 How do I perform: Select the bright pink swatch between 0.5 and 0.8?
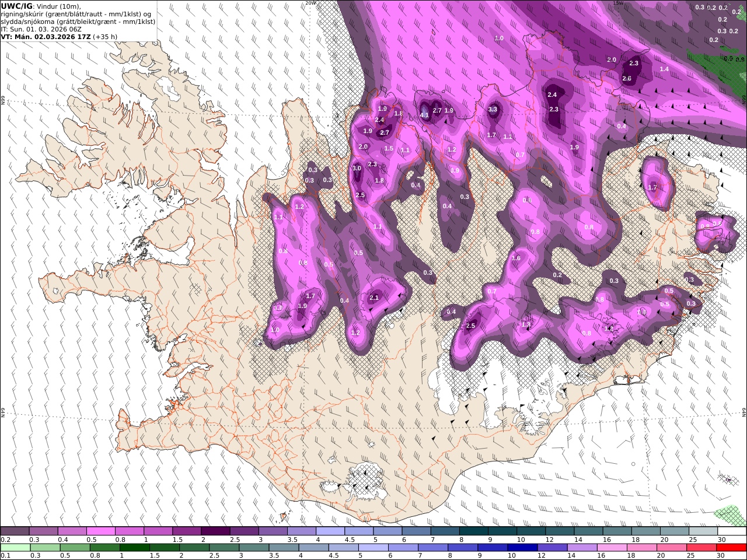[x=100, y=531]
